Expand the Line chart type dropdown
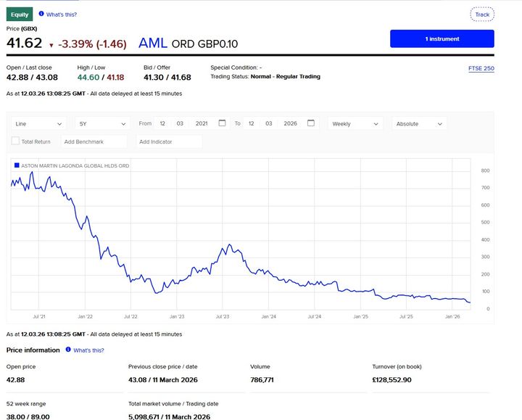This screenshot has height=420, width=522. tap(39, 124)
